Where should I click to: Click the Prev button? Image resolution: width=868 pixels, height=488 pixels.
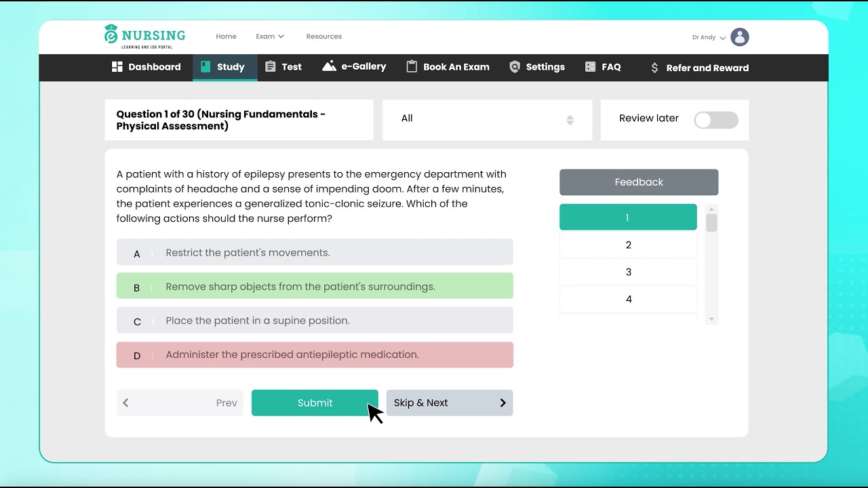pos(180,403)
